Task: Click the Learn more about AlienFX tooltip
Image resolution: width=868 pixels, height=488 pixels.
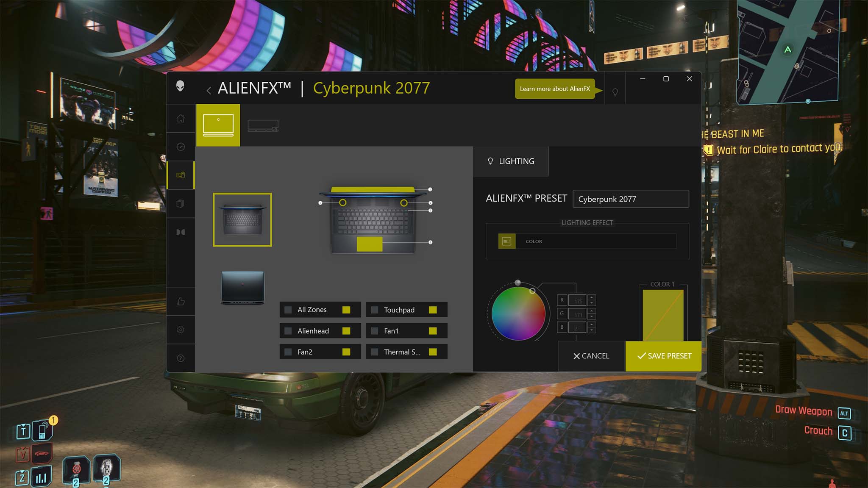Action: click(555, 89)
